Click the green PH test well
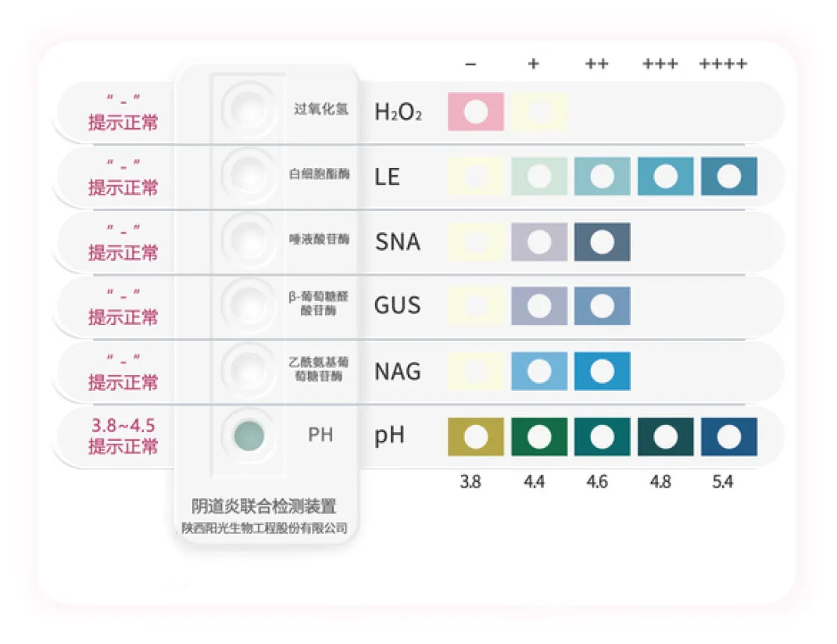837x644 pixels. 249,435
